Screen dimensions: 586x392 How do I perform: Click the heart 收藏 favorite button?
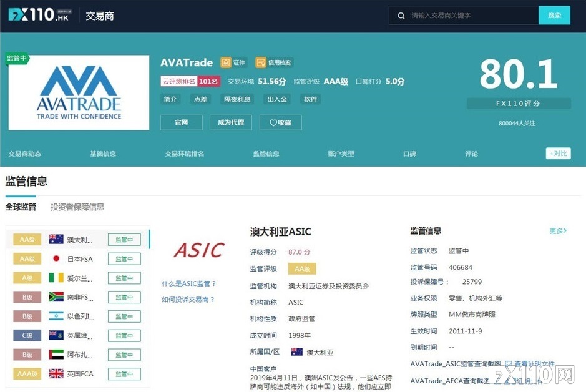280,122
